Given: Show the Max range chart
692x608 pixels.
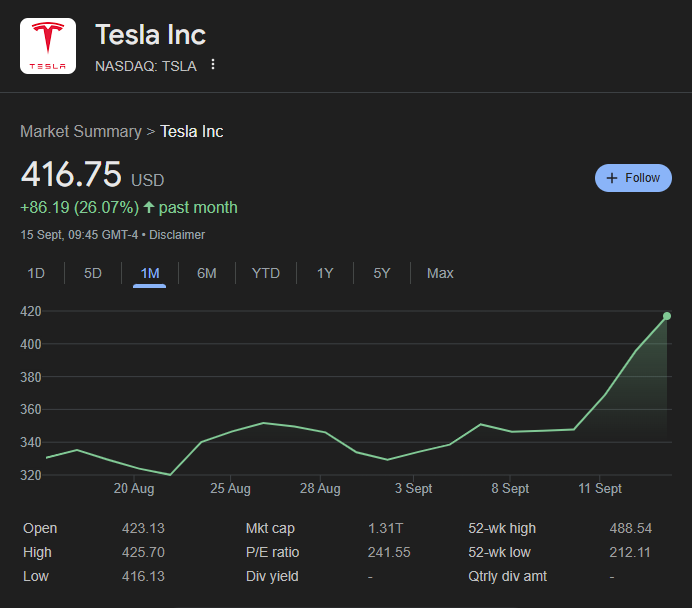Looking at the screenshot, I should pos(440,273).
